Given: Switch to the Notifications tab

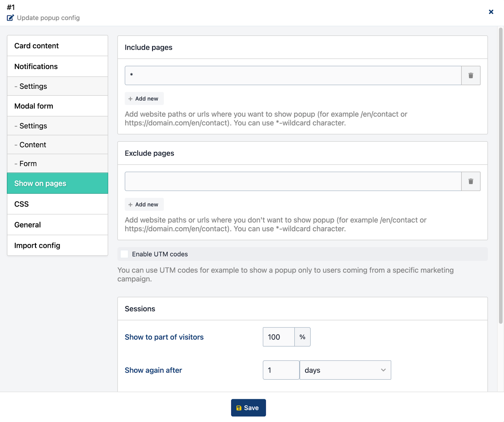Looking at the screenshot, I should (57, 66).
